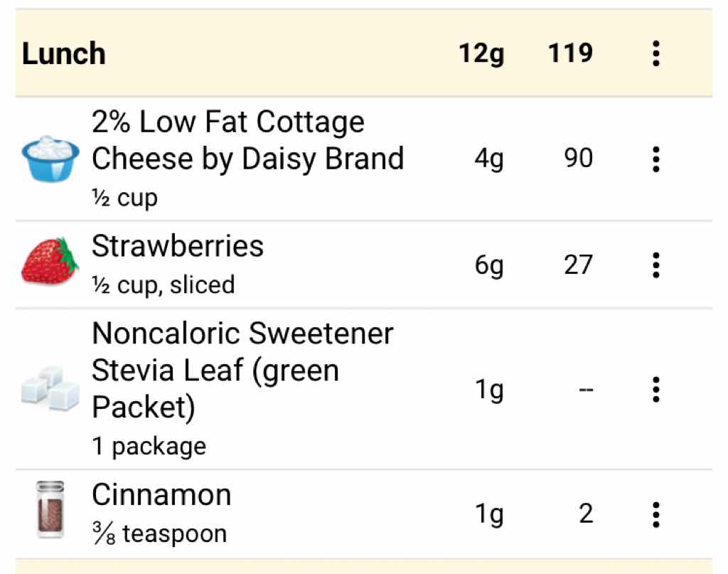Tap the ⅜ teaspoon serving size text
728x574 pixels.
(159, 533)
